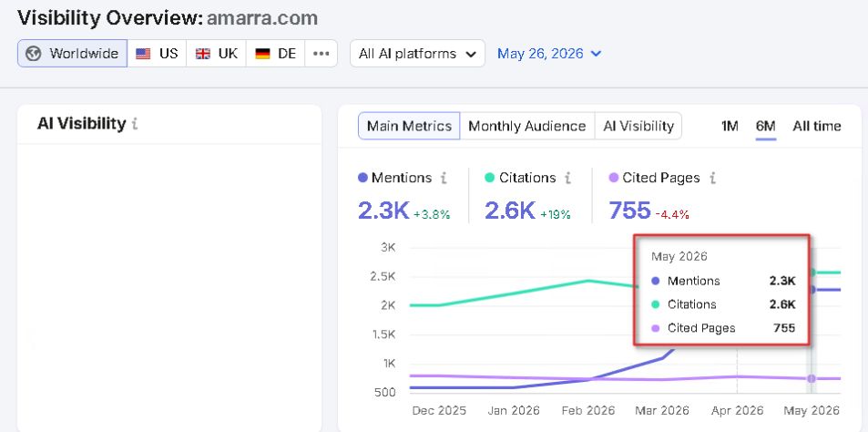Click Mentions row in the tooltip

pos(723,281)
